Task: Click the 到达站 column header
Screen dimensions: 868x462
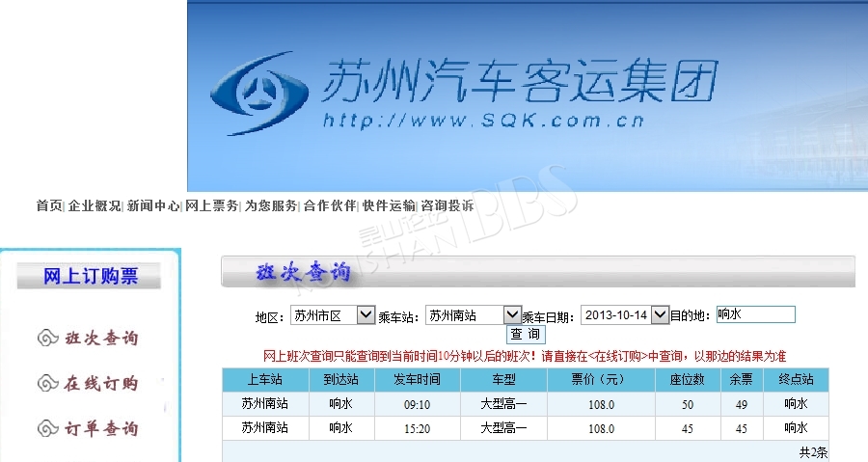Action: click(341, 380)
